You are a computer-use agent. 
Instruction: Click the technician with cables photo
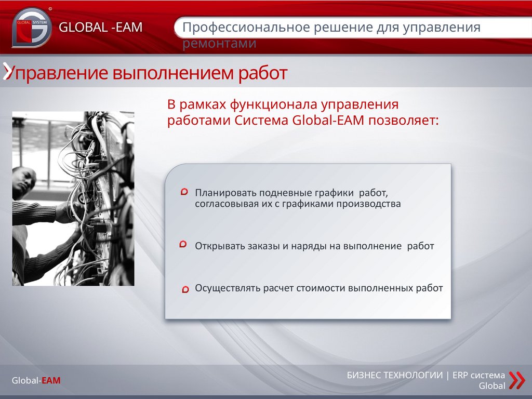[x=73, y=198]
